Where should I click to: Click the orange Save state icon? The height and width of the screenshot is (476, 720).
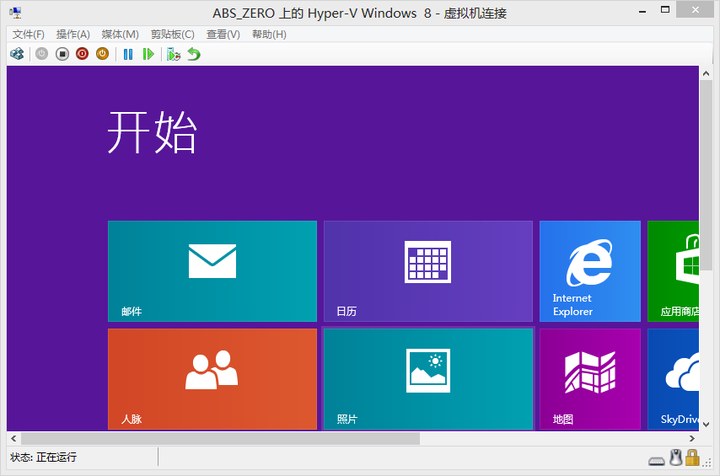tap(102, 54)
